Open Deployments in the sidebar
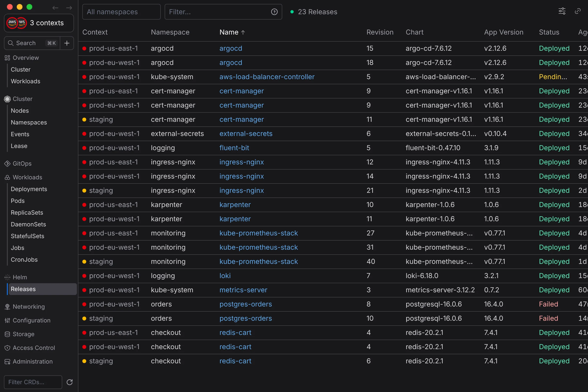 (x=29, y=189)
